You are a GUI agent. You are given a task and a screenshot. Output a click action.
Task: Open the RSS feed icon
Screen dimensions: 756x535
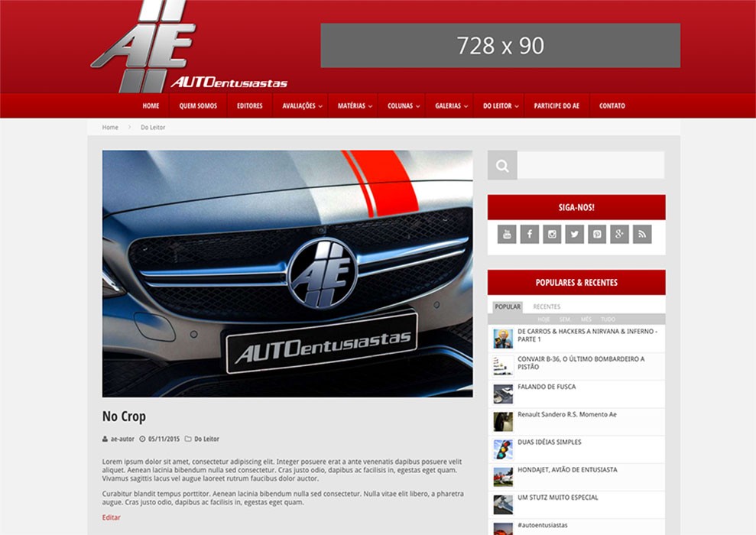click(642, 234)
